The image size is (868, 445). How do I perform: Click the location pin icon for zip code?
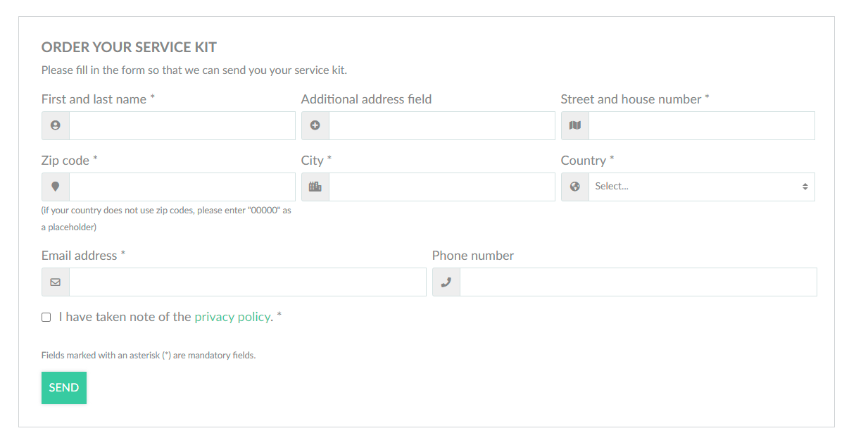pyautogui.click(x=56, y=187)
